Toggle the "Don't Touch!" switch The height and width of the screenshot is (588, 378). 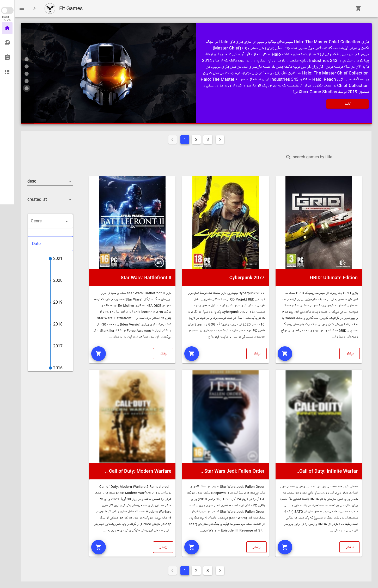(x=7, y=10)
